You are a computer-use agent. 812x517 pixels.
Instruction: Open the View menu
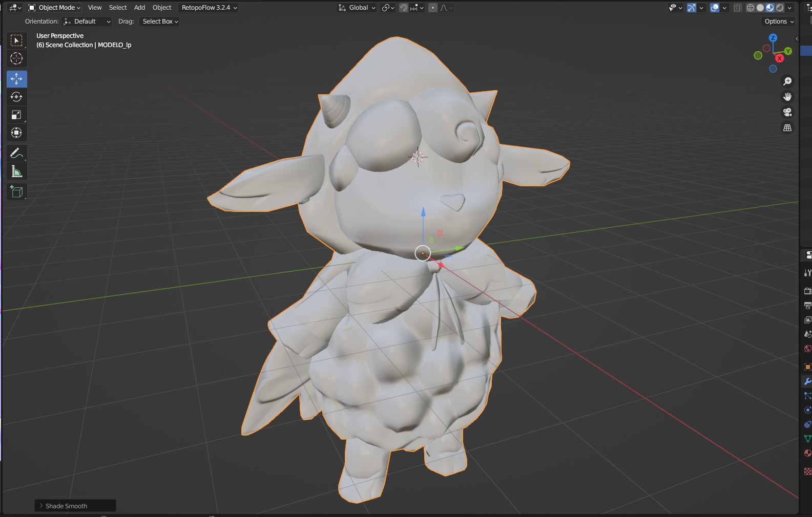[x=95, y=8]
